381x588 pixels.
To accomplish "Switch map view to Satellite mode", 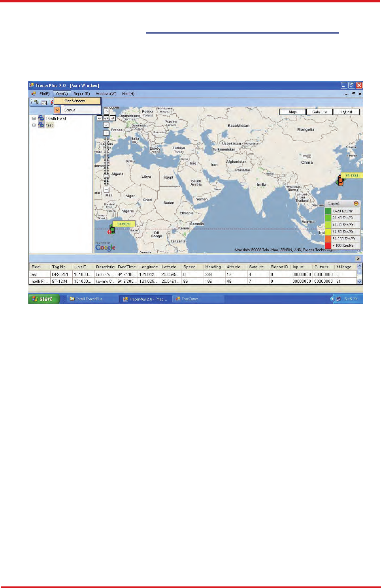I will (x=319, y=112).
